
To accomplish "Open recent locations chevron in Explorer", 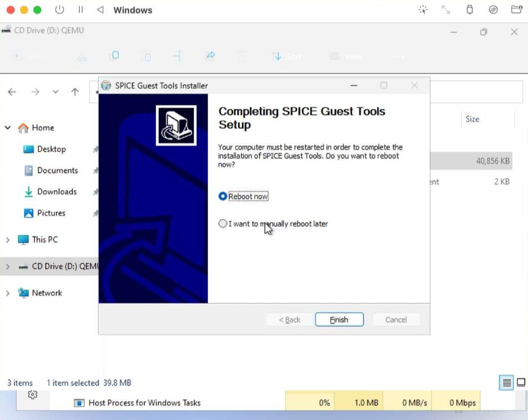I will point(56,92).
